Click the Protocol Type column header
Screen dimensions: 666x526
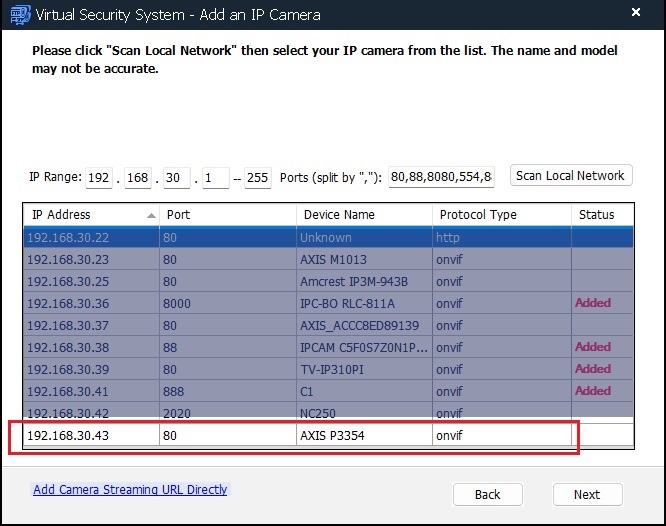(500, 215)
